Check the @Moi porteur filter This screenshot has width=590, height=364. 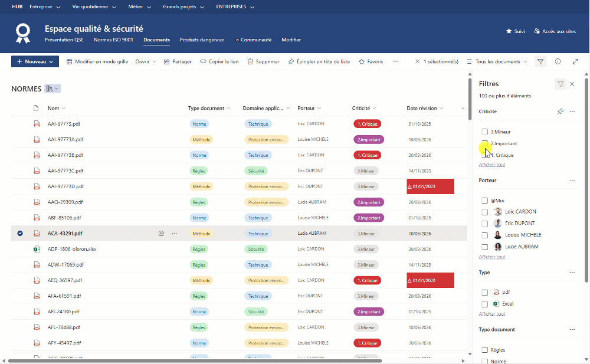coord(484,201)
